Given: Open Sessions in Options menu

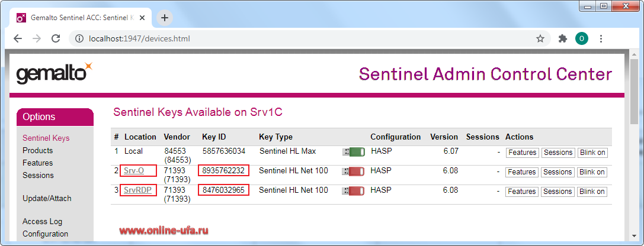Looking at the screenshot, I should 38,175.
